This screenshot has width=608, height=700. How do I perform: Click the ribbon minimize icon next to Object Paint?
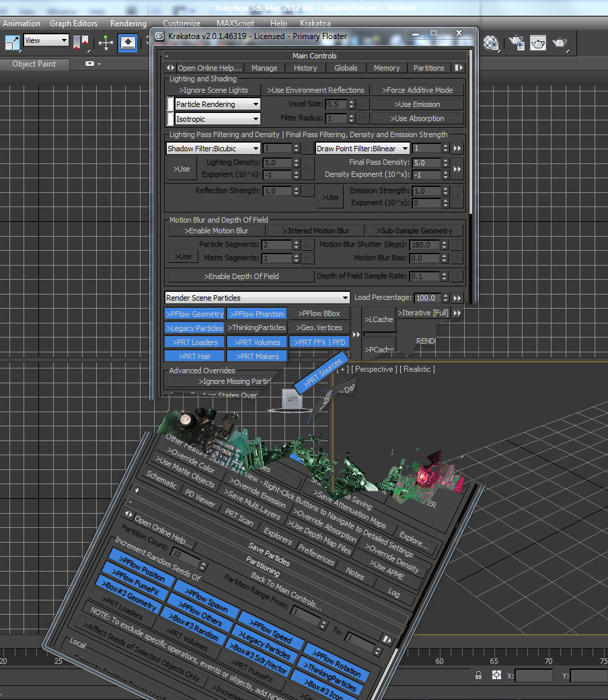tap(89, 64)
